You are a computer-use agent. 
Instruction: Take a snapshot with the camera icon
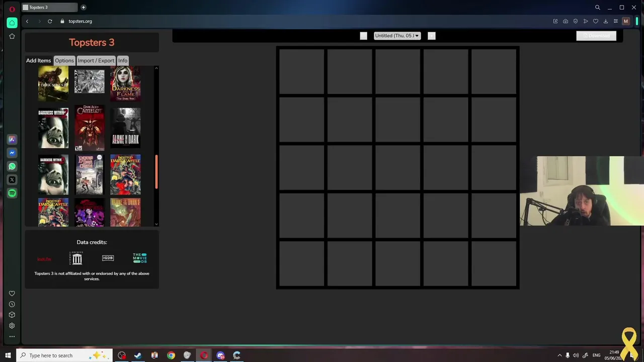click(x=566, y=21)
